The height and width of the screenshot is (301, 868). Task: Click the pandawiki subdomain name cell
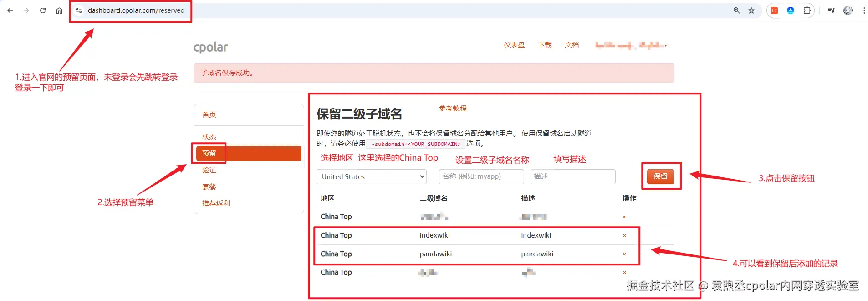(x=436, y=254)
